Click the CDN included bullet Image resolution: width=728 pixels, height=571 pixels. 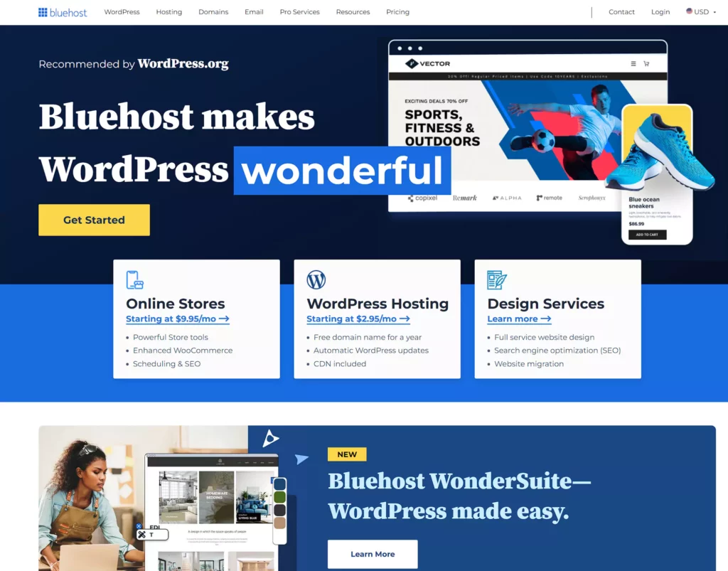point(340,364)
